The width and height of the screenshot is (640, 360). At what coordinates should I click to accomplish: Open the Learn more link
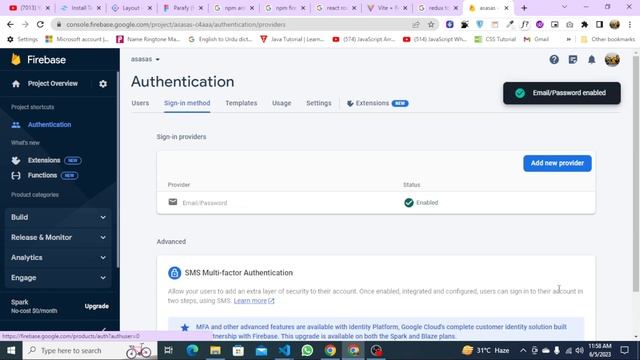[x=254, y=301]
